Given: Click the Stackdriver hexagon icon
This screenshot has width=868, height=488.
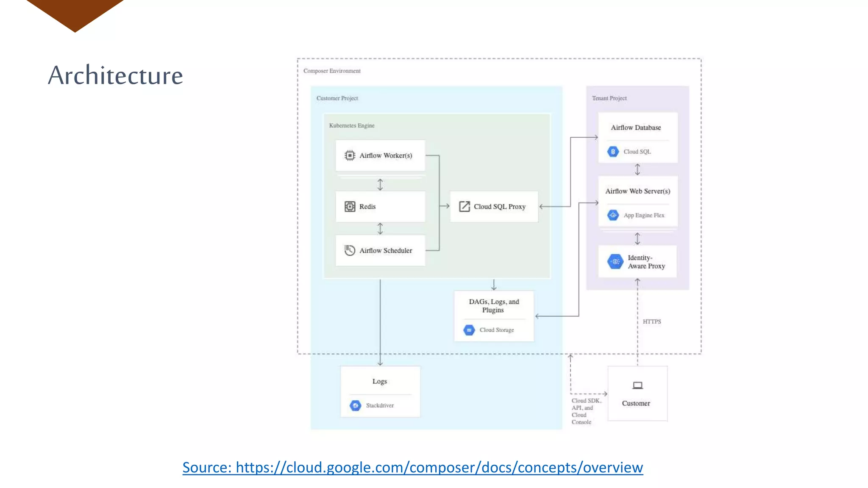Looking at the screenshot, I should click(x=356, y=405).
